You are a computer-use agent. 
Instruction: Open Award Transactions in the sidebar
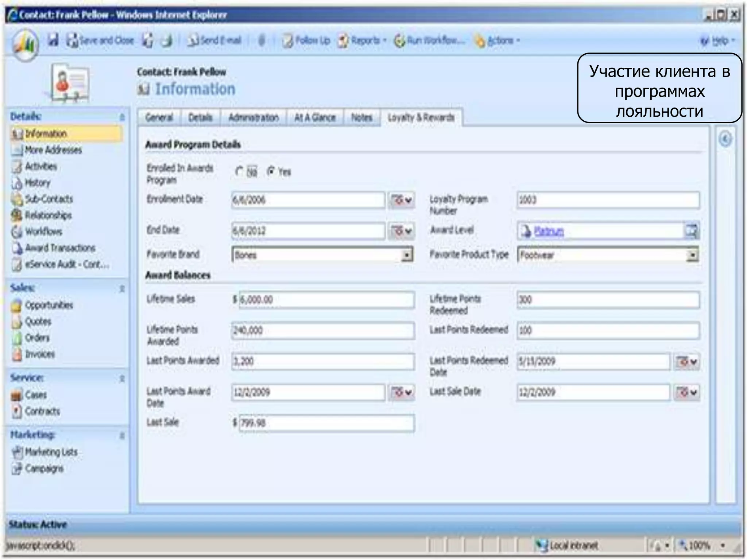tap(60, 248)
